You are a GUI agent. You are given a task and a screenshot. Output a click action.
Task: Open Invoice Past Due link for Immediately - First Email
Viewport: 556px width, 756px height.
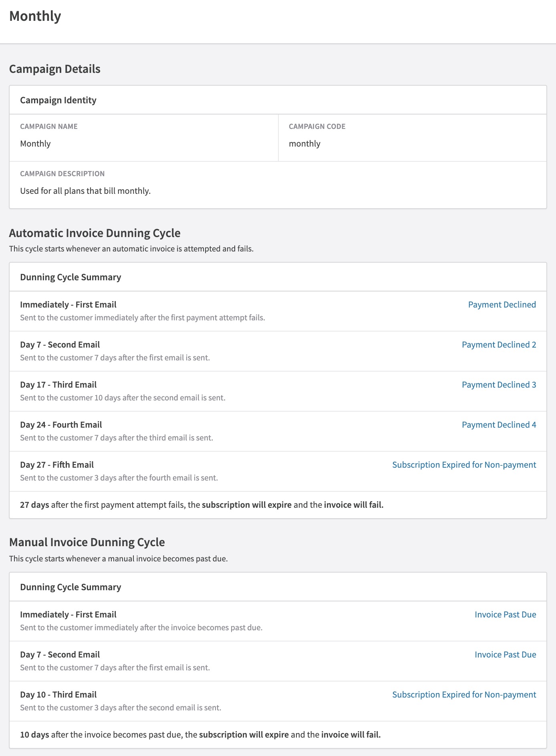(505, 615)
